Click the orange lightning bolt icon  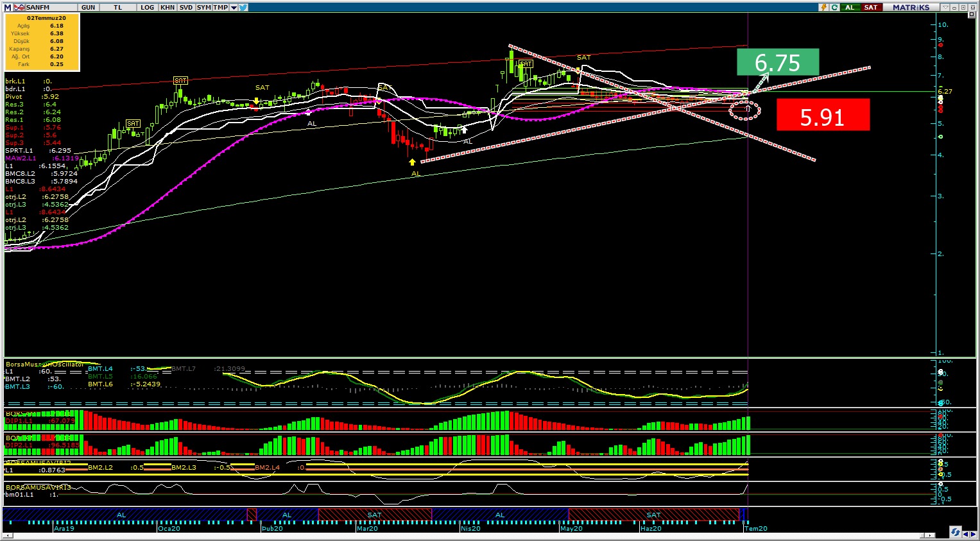click(x=823, y=7)
